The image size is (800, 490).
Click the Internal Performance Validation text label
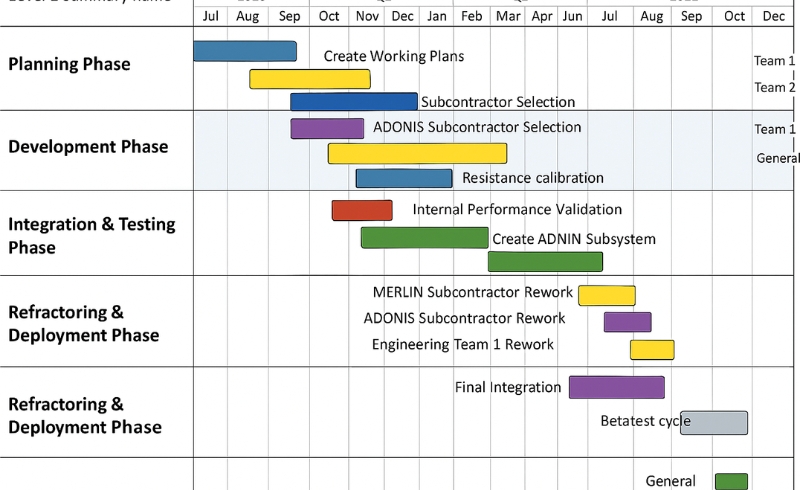click(x=517, y=210)
